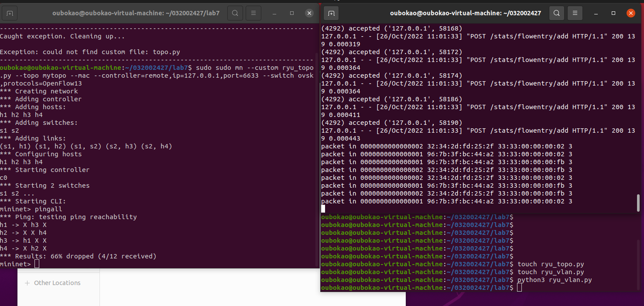Click the '*** Adding hosts:' line
Viewport: 644px width, 306px height.
point(33,107)
